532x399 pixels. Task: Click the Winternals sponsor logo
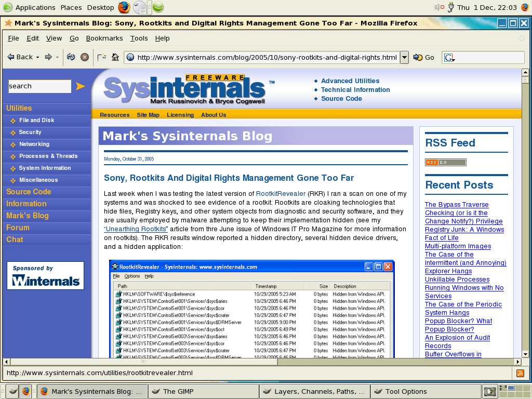(x=46, y=275)
